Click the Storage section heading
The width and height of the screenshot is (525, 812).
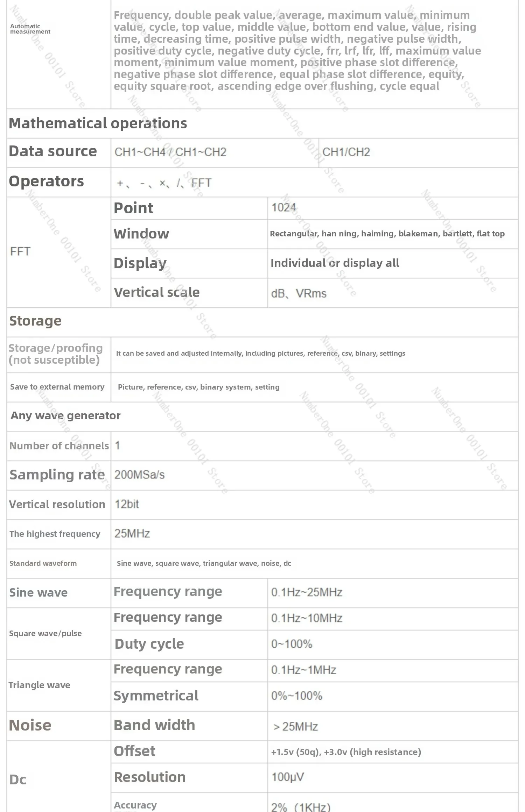35,321
